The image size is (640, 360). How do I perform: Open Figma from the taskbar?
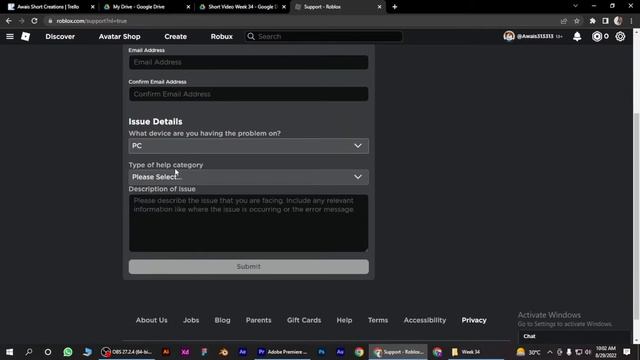click(204, 352)
